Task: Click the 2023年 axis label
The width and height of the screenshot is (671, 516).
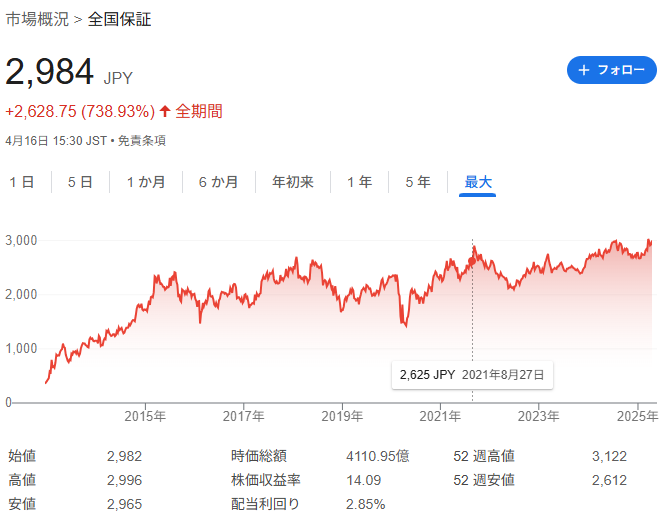Action: tap(538, 416)
